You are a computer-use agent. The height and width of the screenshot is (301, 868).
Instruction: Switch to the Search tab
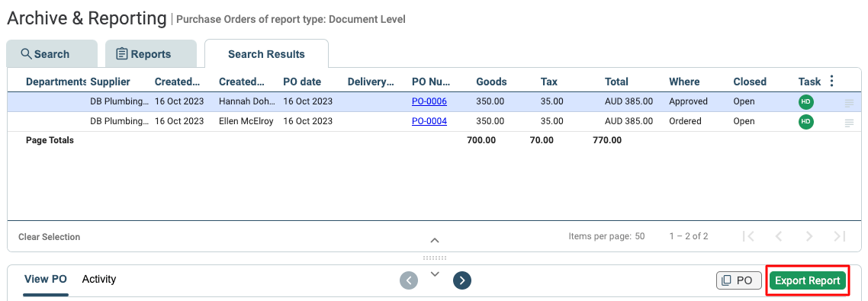click(x=52, y=54)
